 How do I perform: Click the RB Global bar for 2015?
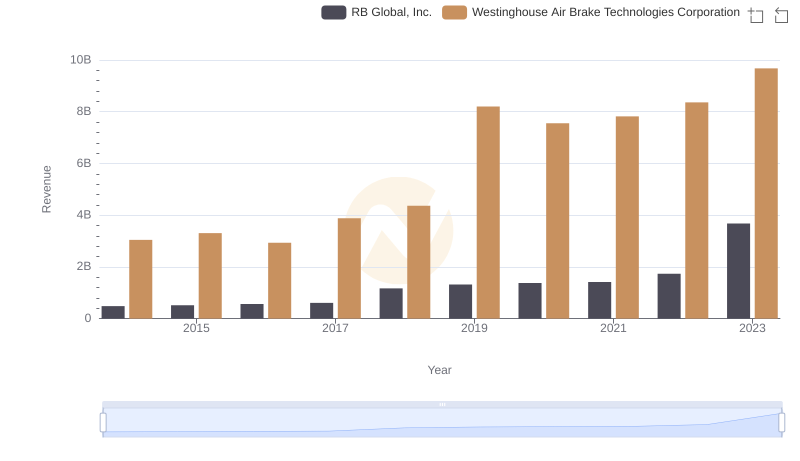pyautogui.click(x=182, y=312)
